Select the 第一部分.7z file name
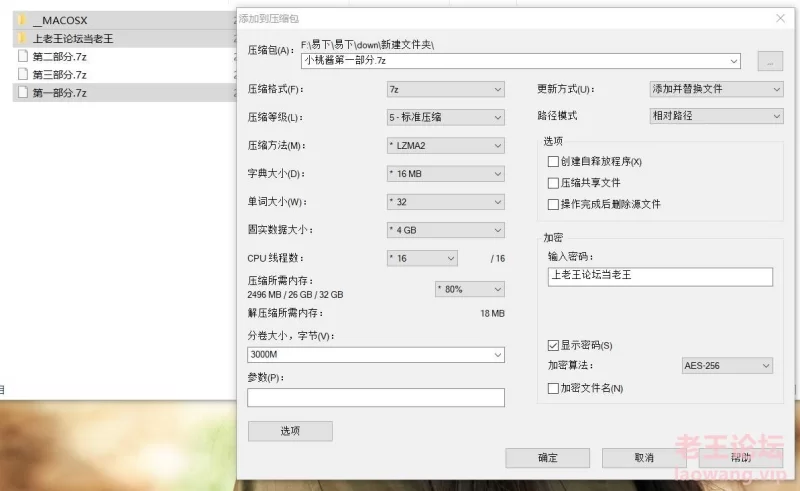This screenshot has height=491, width=800. tap(60, 93)
